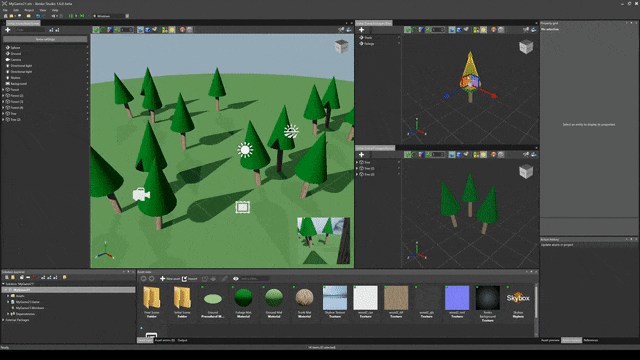Image resolution: width=640 pixels, height=360 pixels.
Task: Toggle the eye filter icon in asset view
Action: point(236,279)
